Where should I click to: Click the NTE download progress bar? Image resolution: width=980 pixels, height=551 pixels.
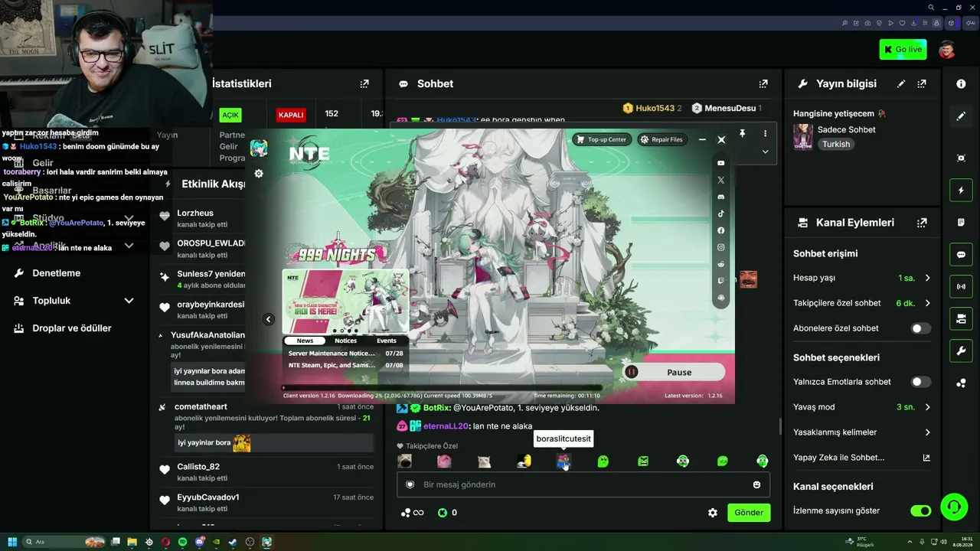pos(443,387)
